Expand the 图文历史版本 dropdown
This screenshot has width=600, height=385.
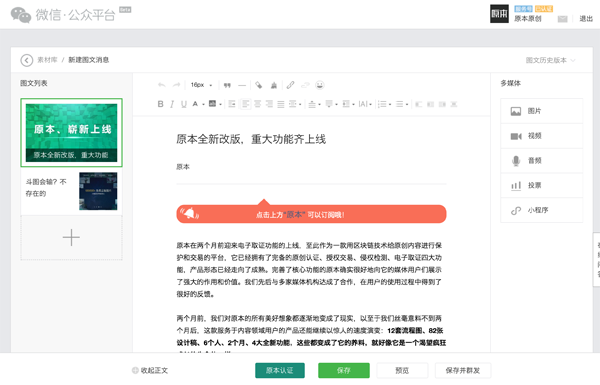tap(550, 60)
